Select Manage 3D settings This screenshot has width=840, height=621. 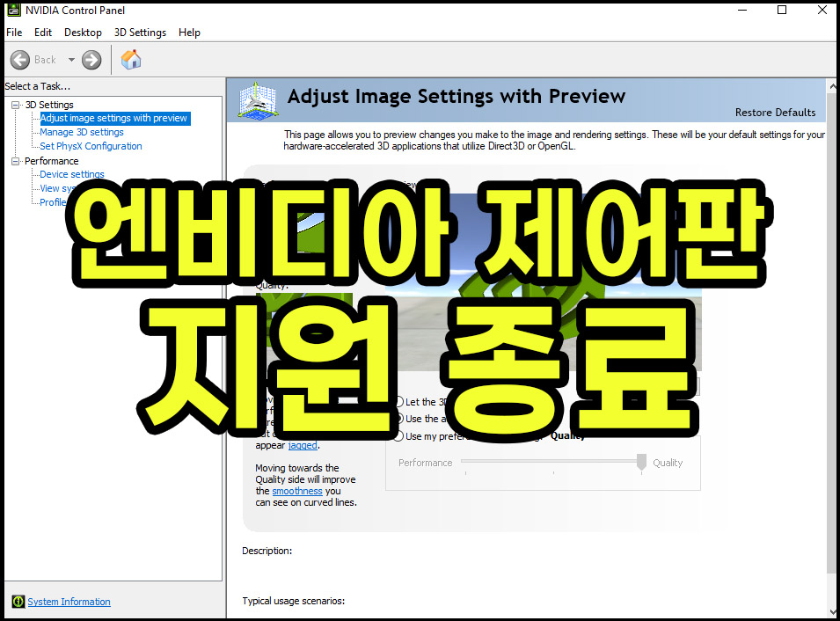click(82, 132)
